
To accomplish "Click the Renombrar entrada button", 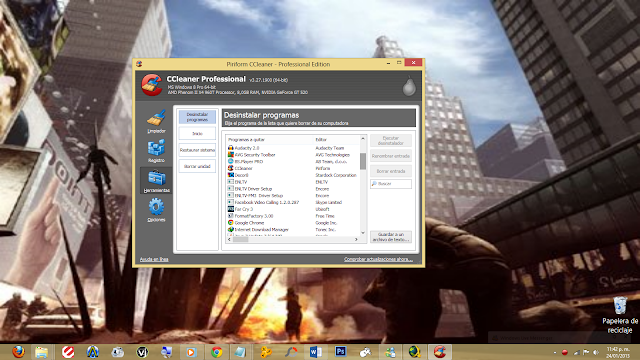I will point(391,156).
